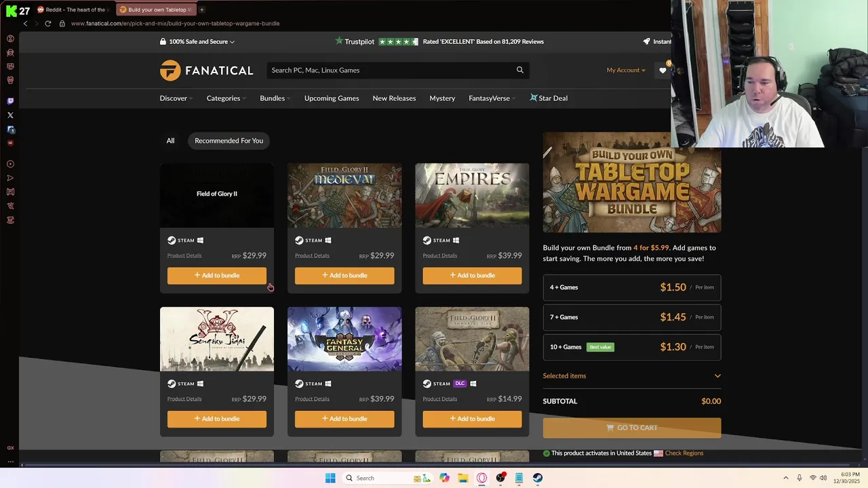
Task: Expand the Bundles menu
Action: [275, 98]
